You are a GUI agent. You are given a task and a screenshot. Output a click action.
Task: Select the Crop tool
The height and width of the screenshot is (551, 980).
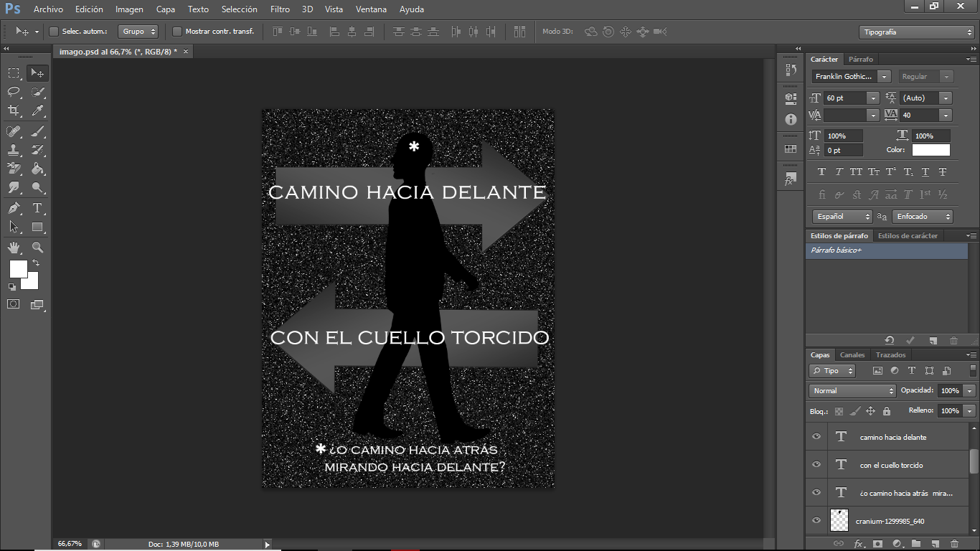(x=14, y=110)
